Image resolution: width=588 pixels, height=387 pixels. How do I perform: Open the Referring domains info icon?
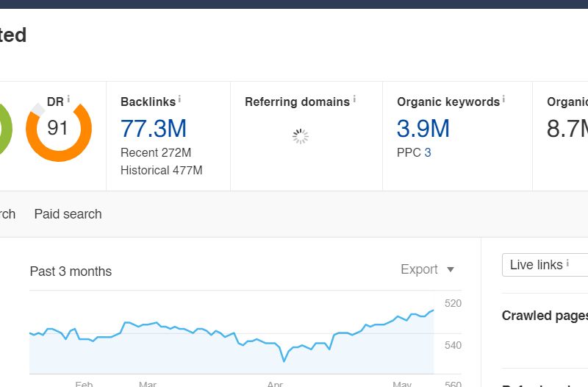click(x=354, y=99)
